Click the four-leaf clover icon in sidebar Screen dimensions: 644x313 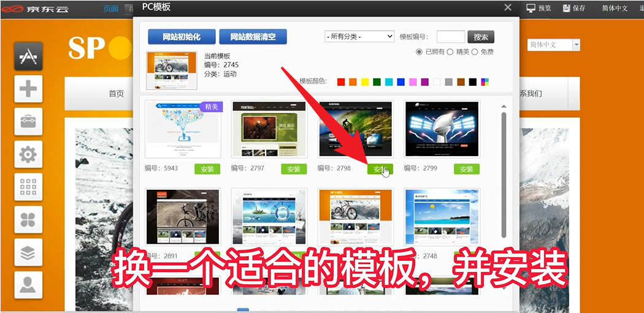[28, 219]
